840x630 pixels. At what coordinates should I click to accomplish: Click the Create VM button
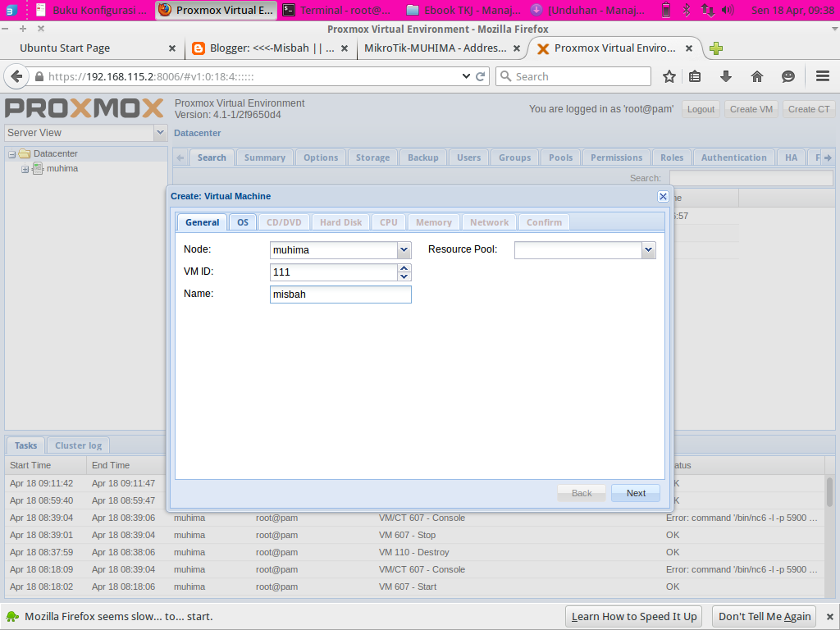click(x=751, y=109)
